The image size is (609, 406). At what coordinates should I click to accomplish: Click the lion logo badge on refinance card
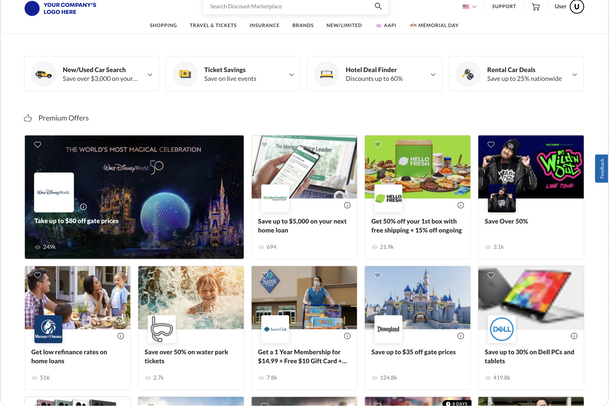coord(48,329)
